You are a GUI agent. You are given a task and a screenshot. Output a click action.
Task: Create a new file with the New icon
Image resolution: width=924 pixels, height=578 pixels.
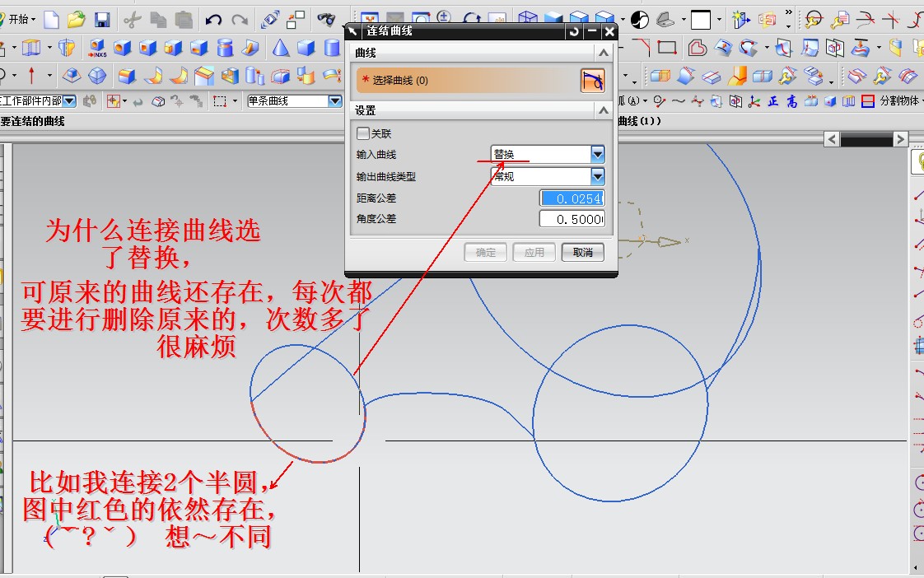pos(52,20)
